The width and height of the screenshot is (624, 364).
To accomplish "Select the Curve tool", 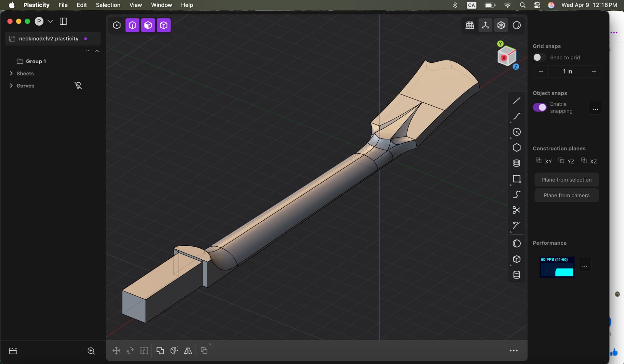I will [x=516, y=116].
